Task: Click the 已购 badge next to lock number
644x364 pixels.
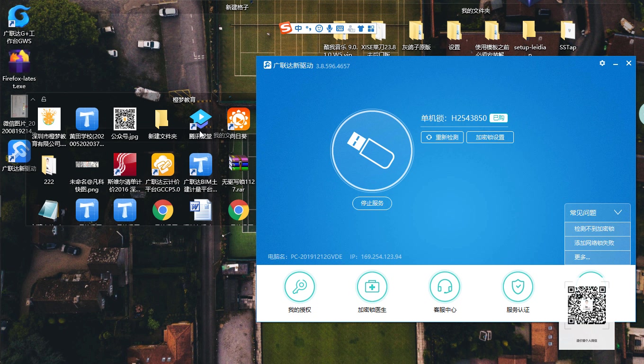Action: tap(499, 118)
